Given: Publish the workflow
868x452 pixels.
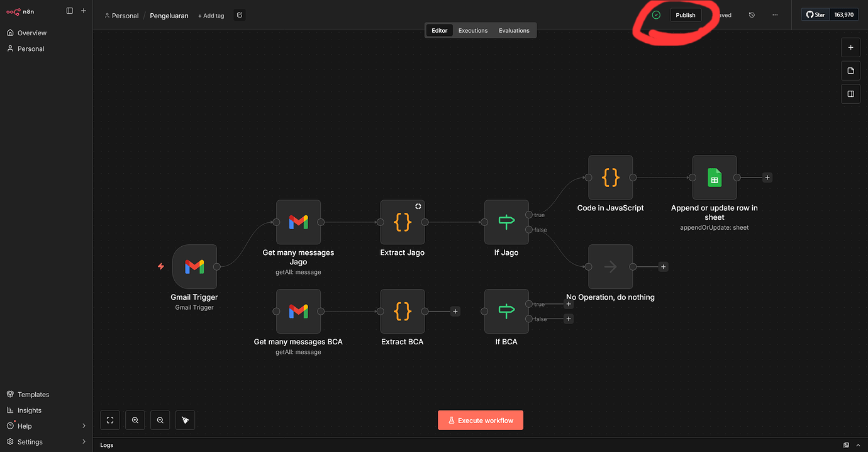Looking at the screenshot, I should click(686, 15).
